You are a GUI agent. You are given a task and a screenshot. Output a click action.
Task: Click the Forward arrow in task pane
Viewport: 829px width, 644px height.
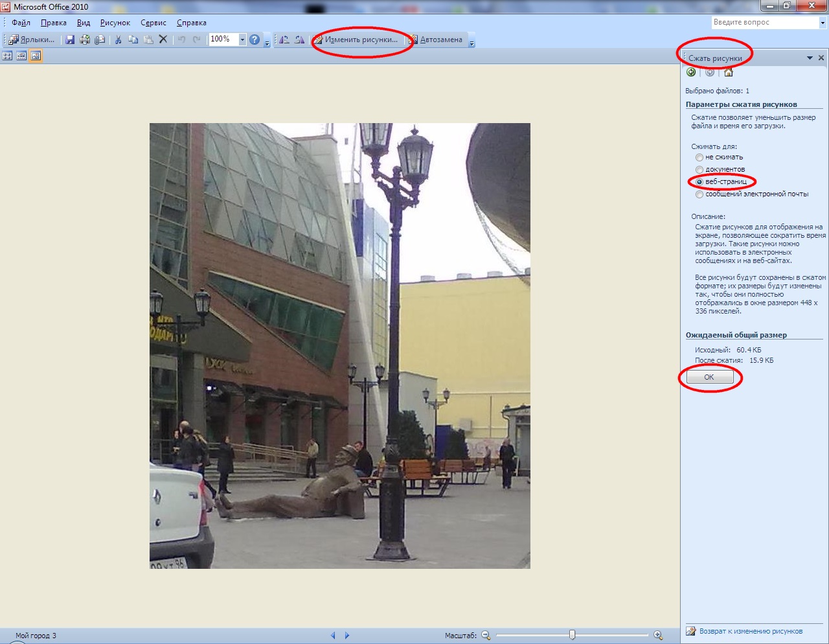710,73
